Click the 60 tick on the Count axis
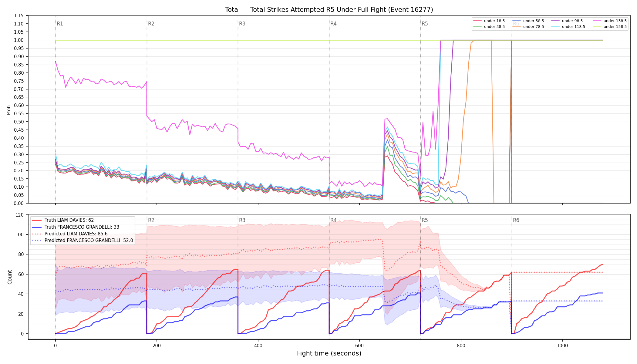 point(21,274)
